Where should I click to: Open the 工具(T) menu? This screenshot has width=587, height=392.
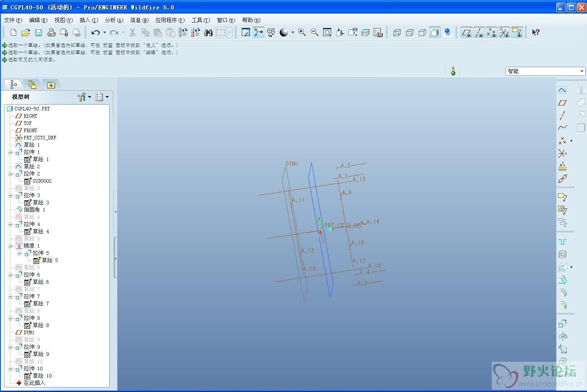click(201, 20)
